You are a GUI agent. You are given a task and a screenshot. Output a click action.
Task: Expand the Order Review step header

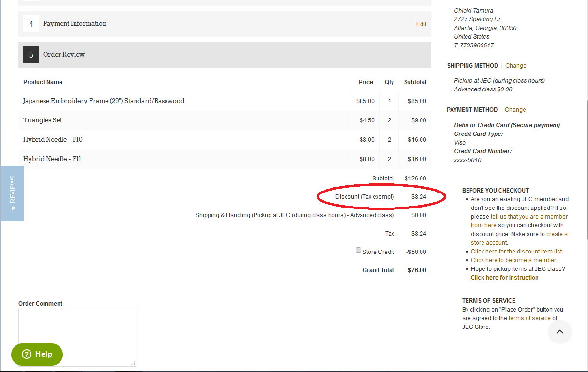[64, 55]
